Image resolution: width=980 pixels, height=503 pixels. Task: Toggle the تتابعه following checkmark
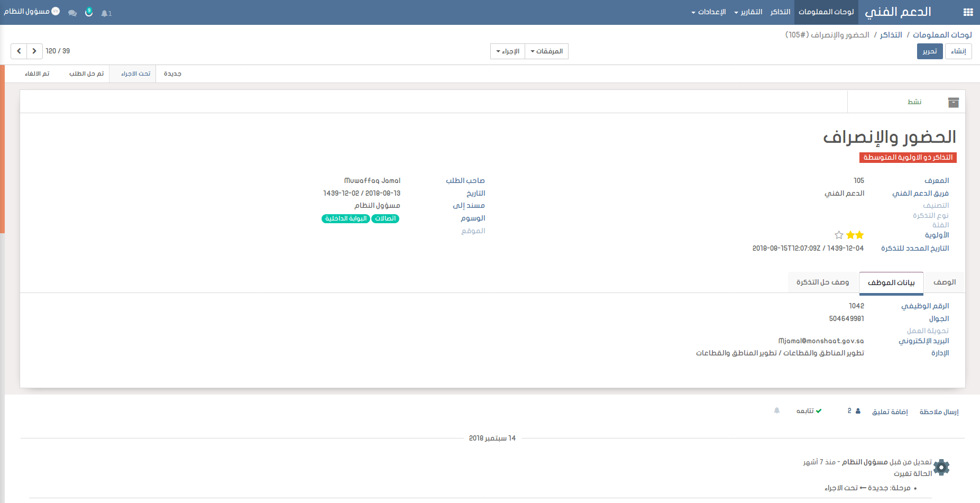point(809,411)
